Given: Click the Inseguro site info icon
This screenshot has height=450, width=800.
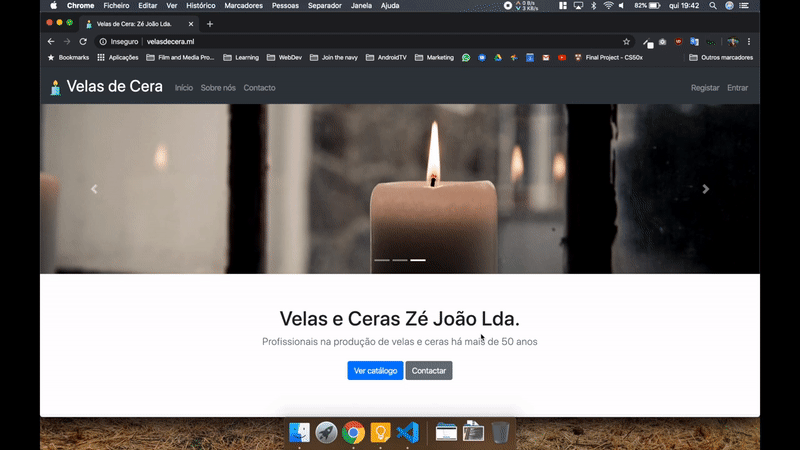Looking at the screenshot, I should point(103,42).
